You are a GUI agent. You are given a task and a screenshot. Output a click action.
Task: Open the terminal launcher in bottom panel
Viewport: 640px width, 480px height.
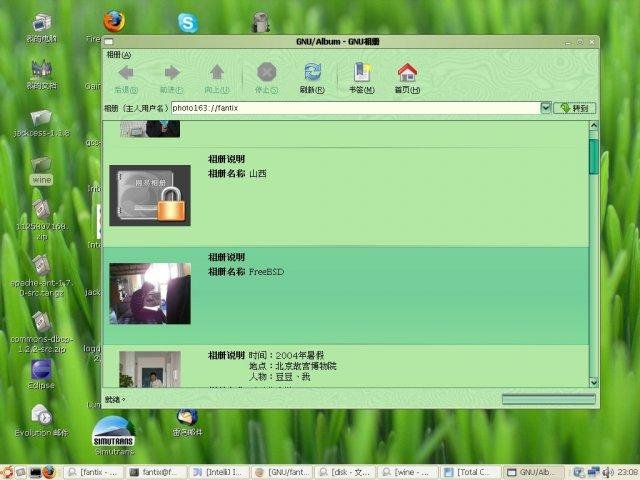35,473
